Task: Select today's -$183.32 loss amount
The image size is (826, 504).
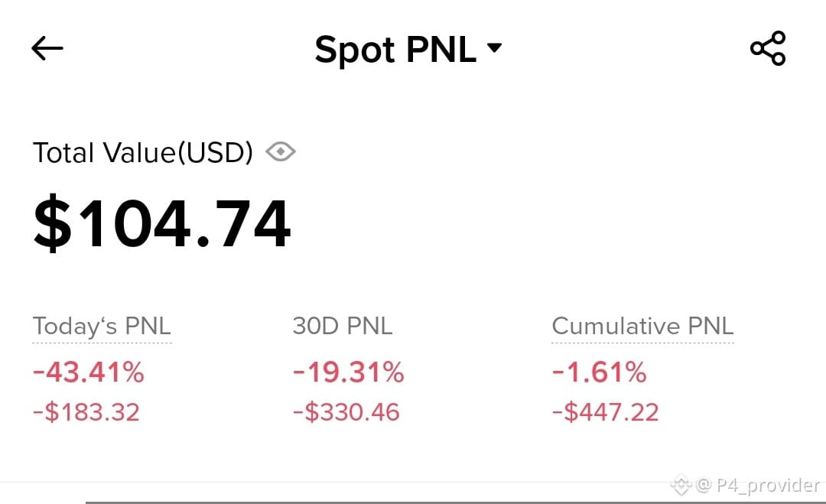Action: point(86,411)
